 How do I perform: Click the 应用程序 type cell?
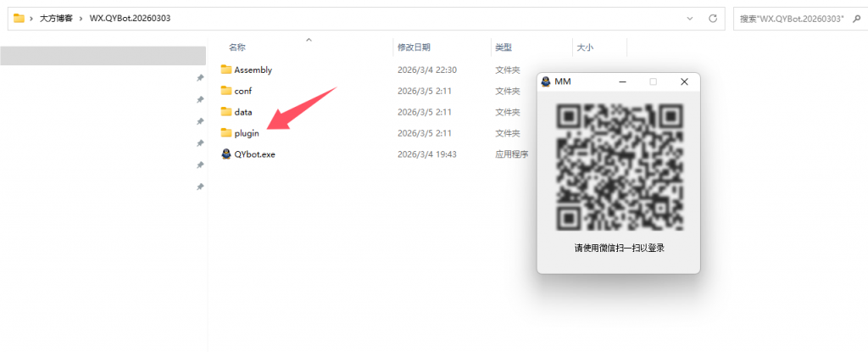[x=511, y=154]
